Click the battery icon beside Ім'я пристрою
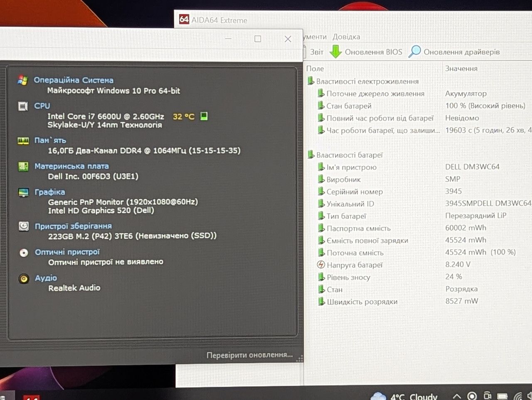The height and width of the screenshot is (400, 532). [321, 167]
